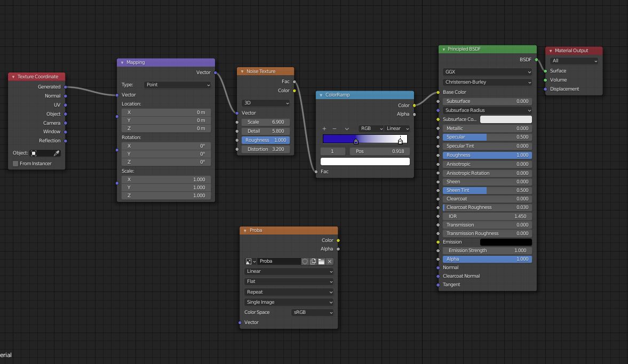Open the Subsurface Radius dropdown

(488, 110)
